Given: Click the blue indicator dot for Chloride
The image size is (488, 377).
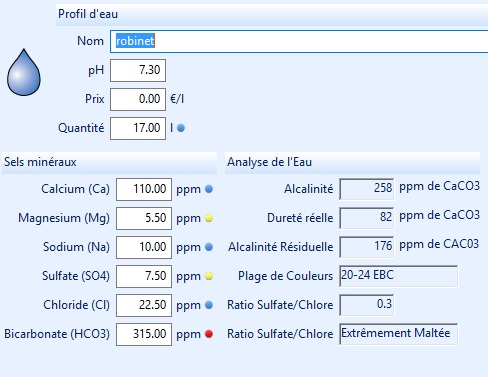Looking at the screenshot, I should coord(209,305).
